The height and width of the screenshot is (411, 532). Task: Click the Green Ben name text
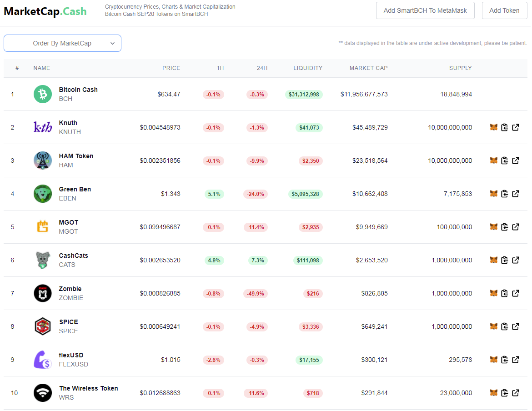[x=75, y=190]
